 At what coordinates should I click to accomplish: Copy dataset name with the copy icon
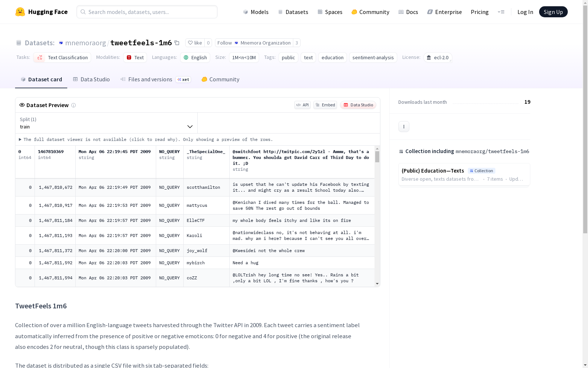tap(177, 43)
